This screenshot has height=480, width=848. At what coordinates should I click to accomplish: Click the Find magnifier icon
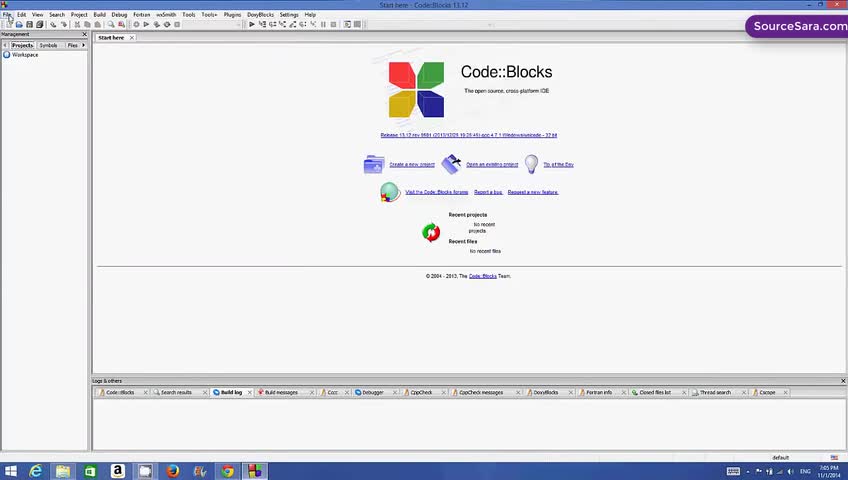pos(111,24)
